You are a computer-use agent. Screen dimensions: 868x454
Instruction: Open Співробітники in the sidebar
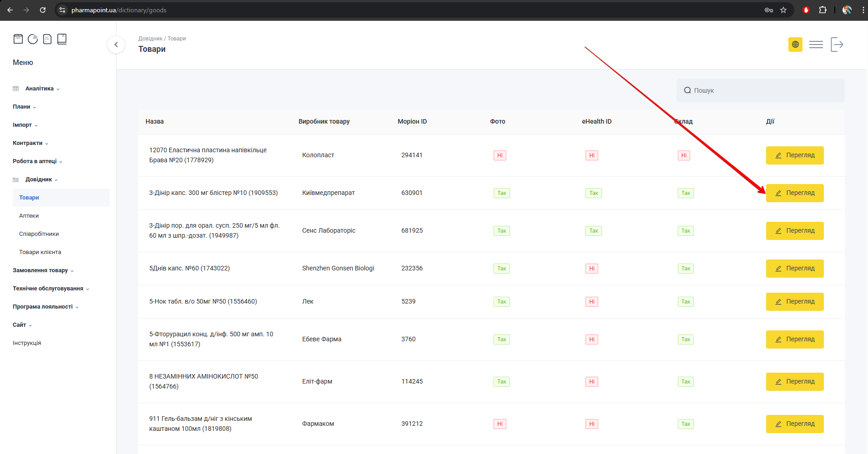[x=39, y=234]
